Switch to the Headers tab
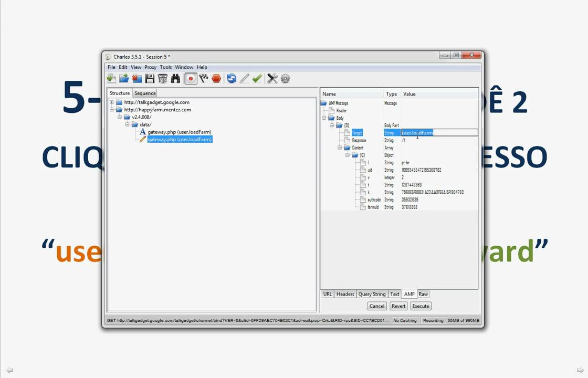Screen dimensions: 588x378 pos(345,294)
